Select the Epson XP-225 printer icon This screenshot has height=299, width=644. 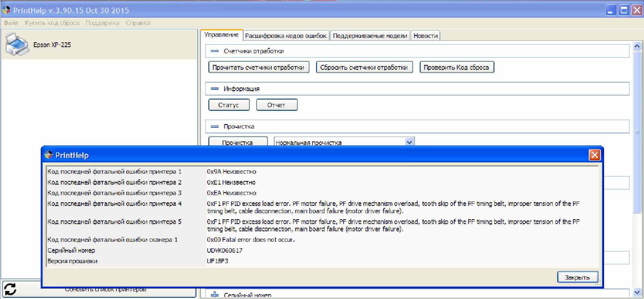(17, 45)
